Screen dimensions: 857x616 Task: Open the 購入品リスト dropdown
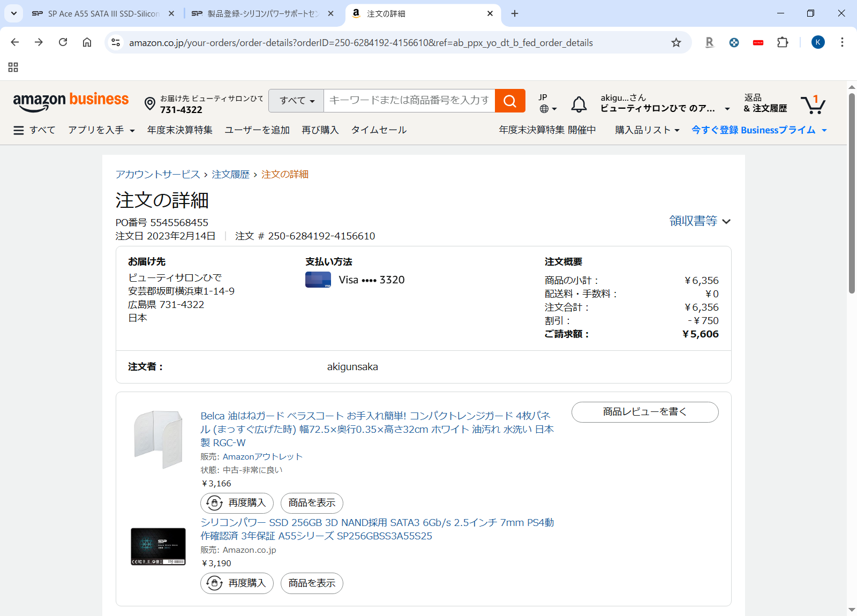647,130
